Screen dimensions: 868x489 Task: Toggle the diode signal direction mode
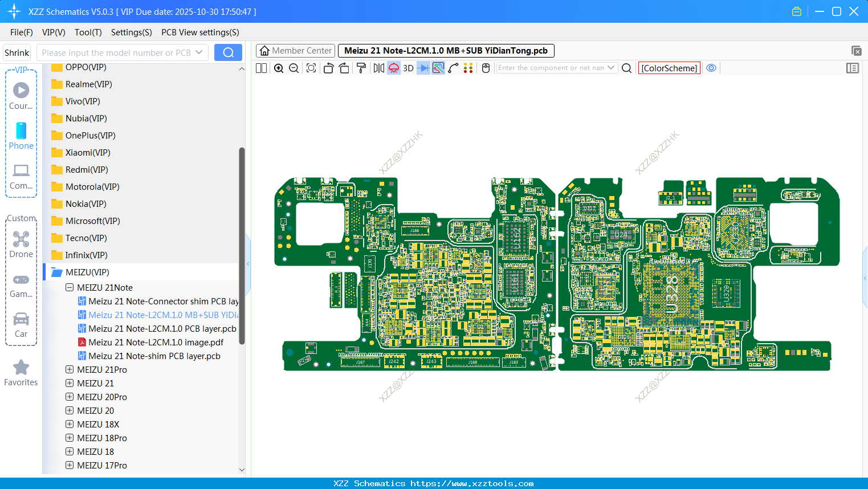(x=423, y=68)
